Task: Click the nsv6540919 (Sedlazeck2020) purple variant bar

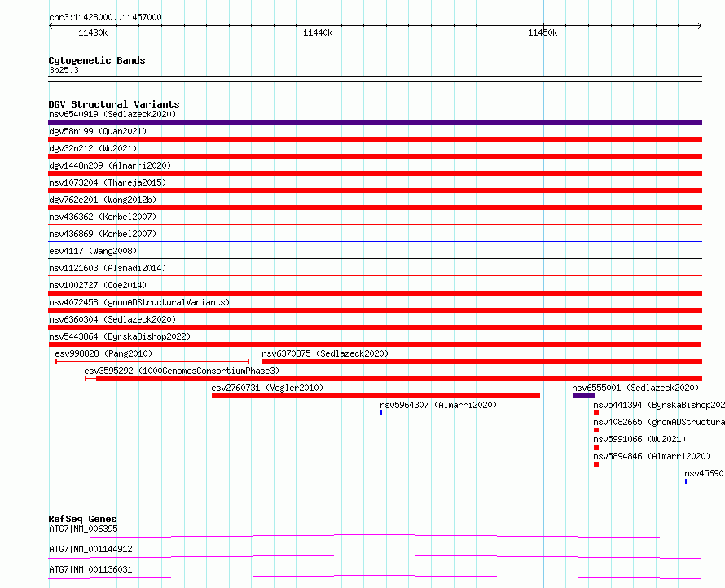Action: [x=375, y=122]
